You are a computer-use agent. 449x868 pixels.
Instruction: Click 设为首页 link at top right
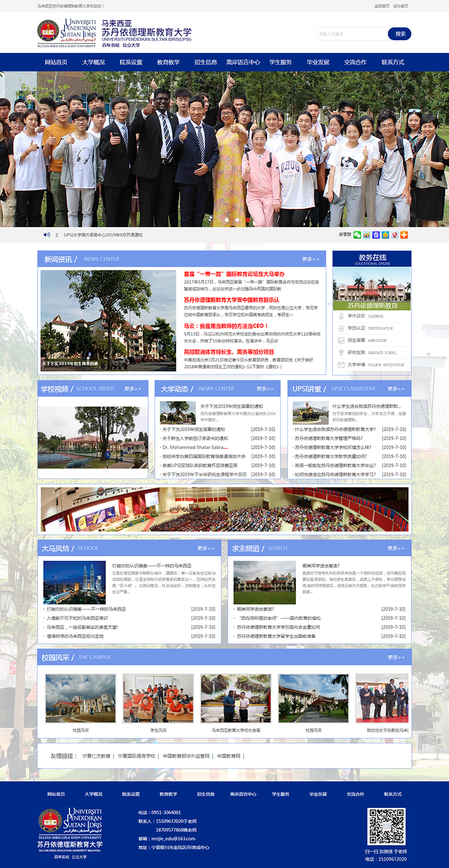tap(401, 6)
